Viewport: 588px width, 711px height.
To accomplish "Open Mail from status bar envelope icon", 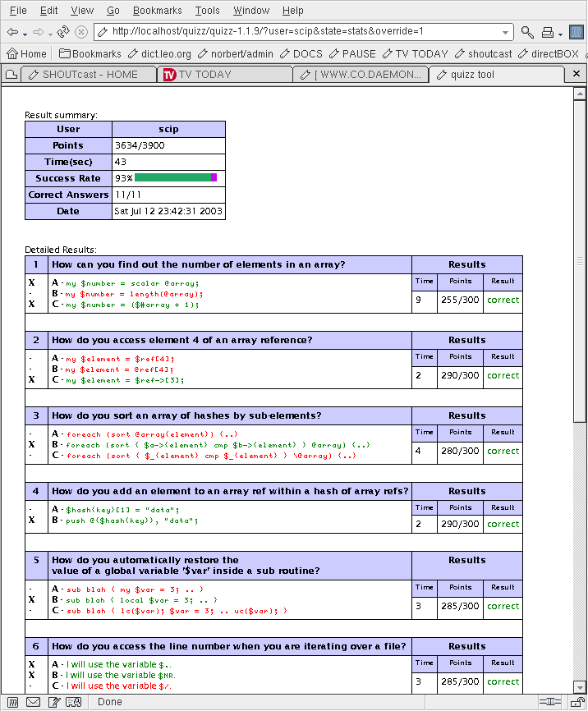I will point(33,703).
